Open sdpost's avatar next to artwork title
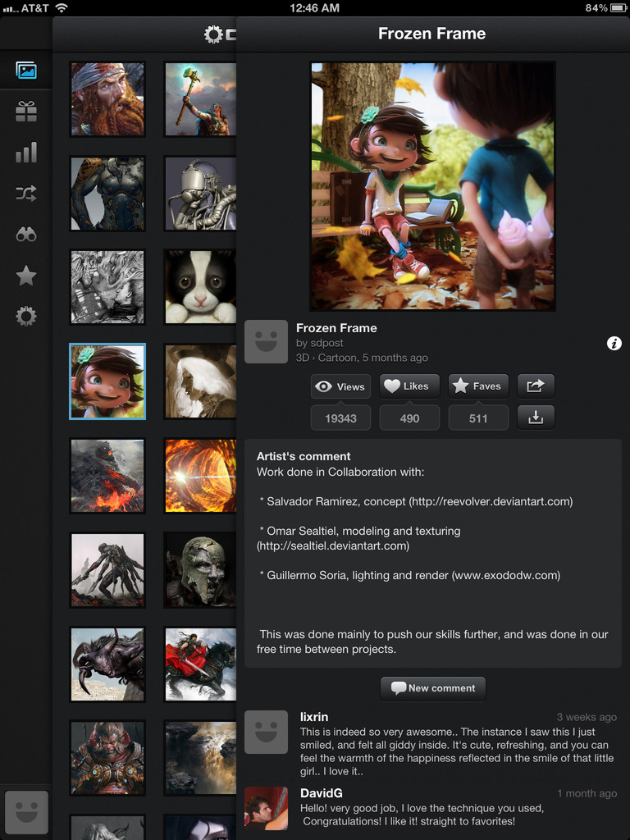Viewport: 630px width, 840px height. tap(267, 342)
